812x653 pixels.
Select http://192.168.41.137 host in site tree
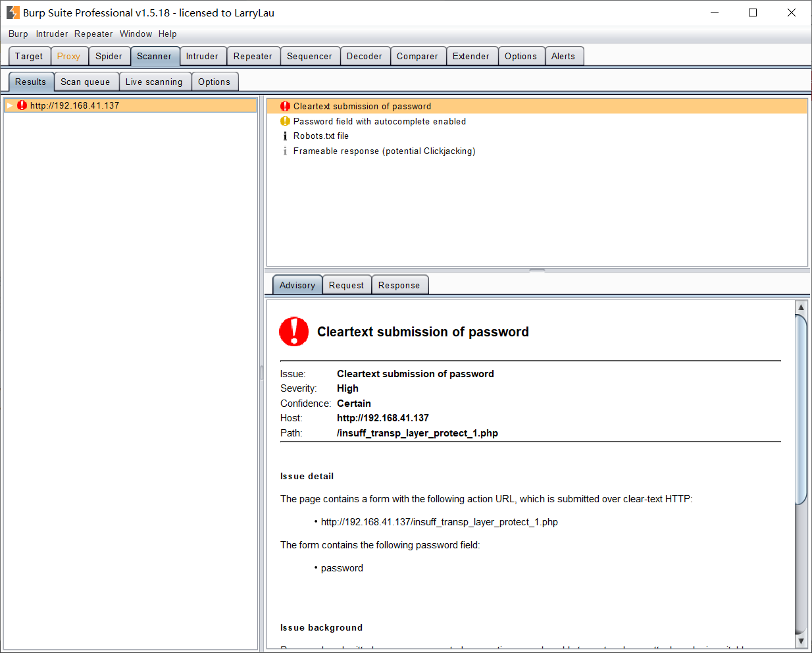click(x=130, y=105)
